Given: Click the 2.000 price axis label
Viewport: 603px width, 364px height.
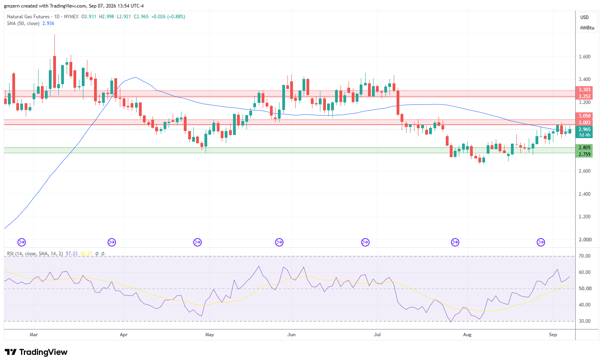Looking at the screenshot, I should coord(584,240).
